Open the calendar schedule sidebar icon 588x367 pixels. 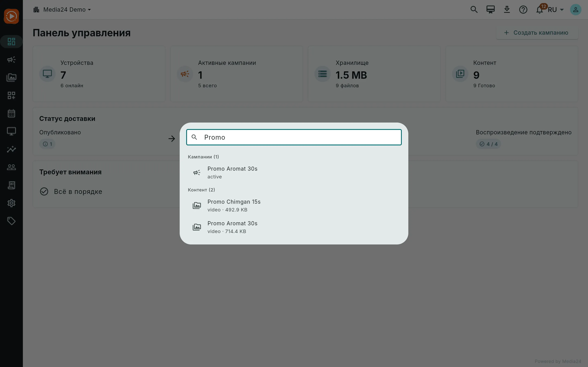click(x=11, y=113)
